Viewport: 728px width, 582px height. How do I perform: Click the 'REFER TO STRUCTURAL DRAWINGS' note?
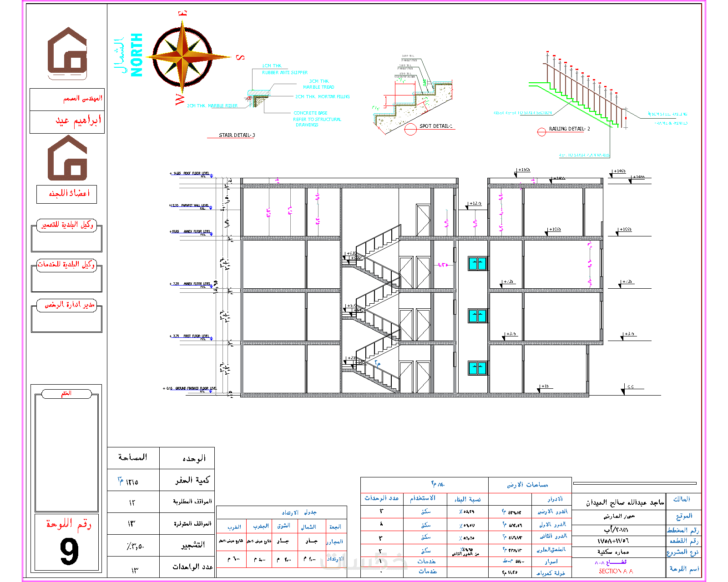(x=317, y=122)
